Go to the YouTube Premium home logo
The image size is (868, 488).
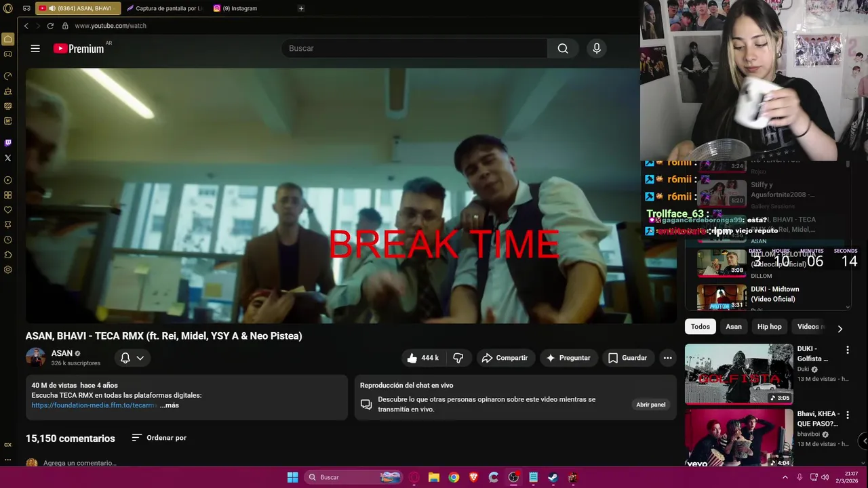79,48
